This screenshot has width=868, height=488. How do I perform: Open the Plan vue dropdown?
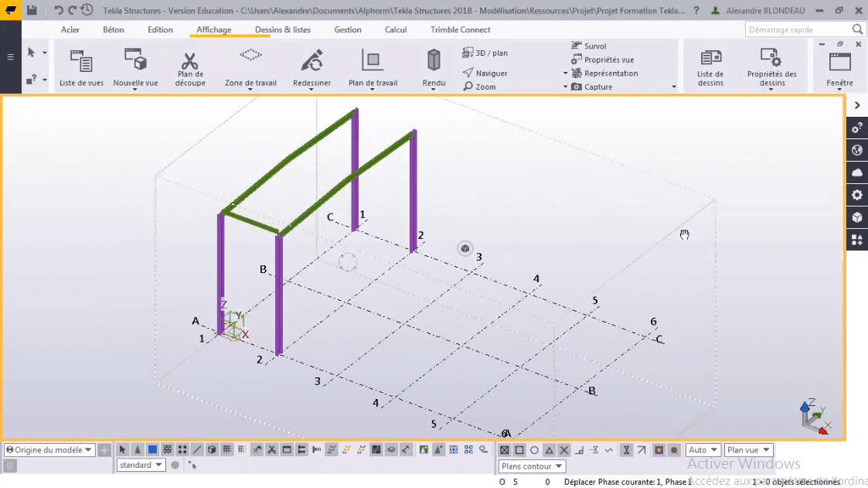[x=748, y=450]
